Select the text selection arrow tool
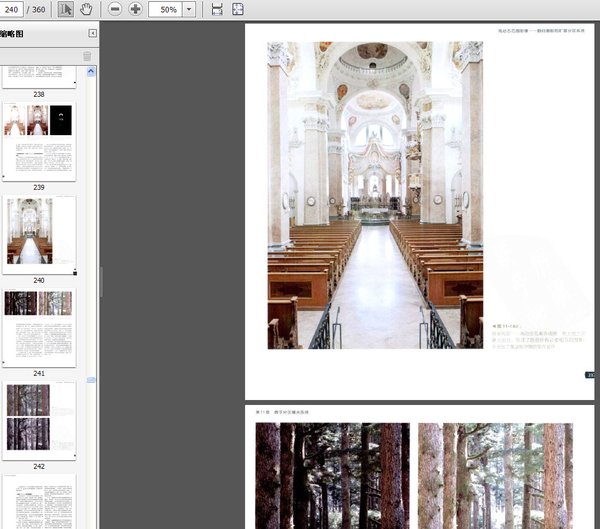The image size is (600, 529). [x=65, y=9]
